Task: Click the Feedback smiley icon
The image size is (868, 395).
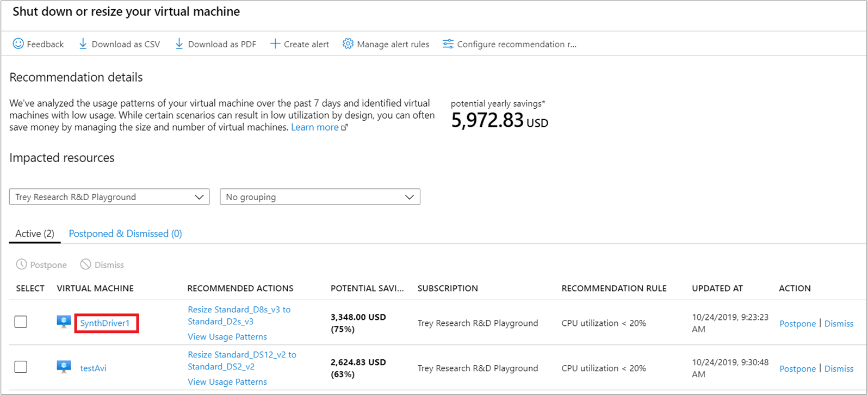Action: click(18, 44)
